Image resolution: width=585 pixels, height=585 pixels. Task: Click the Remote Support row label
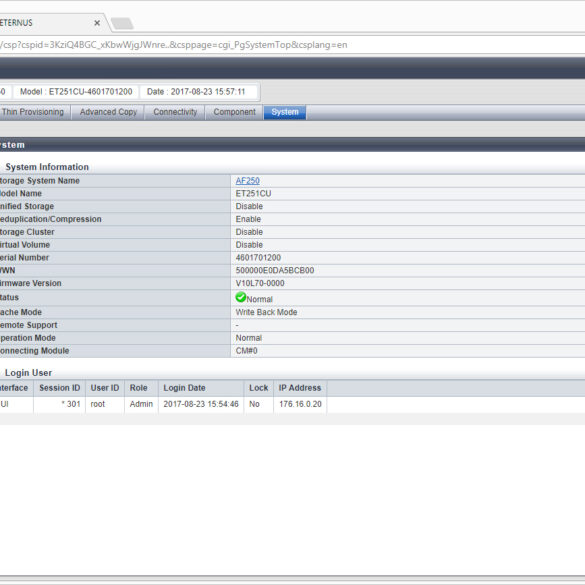tap(29, 325)
